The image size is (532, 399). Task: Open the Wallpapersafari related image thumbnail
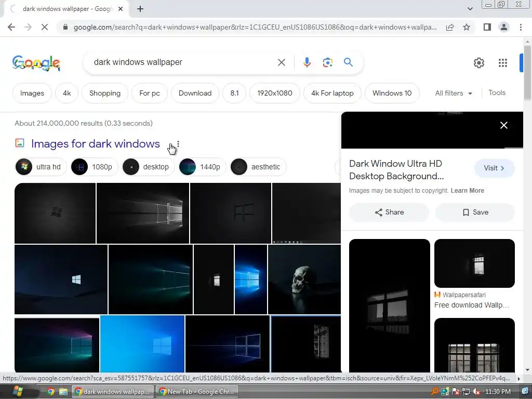coord(474,263)
